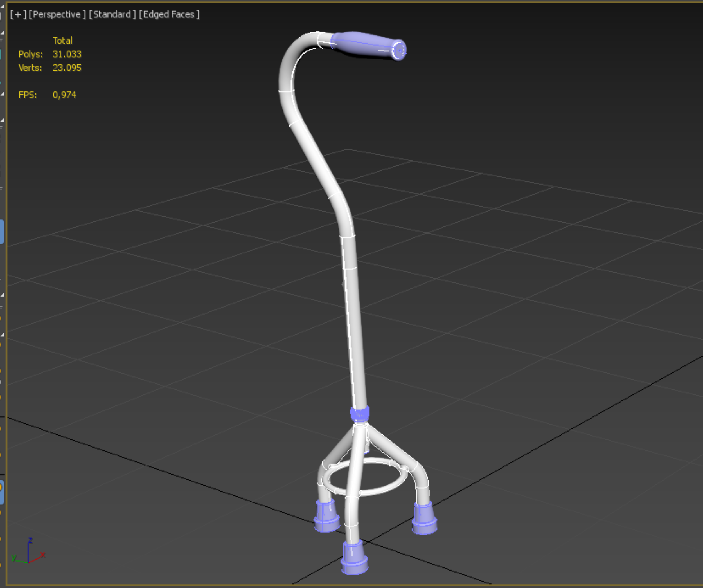The image size is (703, 588).
Task: Click the FPS readout value
Action: click(64, 95)
